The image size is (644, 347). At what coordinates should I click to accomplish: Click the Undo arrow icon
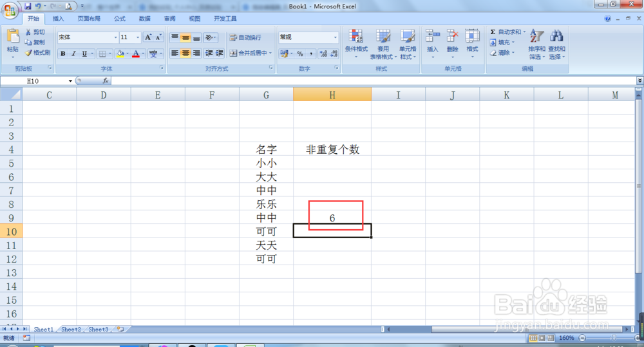point(38,6)
